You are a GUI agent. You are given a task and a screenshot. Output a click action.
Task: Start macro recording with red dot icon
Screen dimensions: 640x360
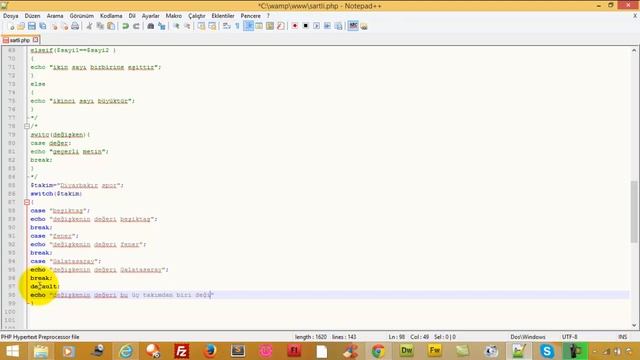[295, 26]
